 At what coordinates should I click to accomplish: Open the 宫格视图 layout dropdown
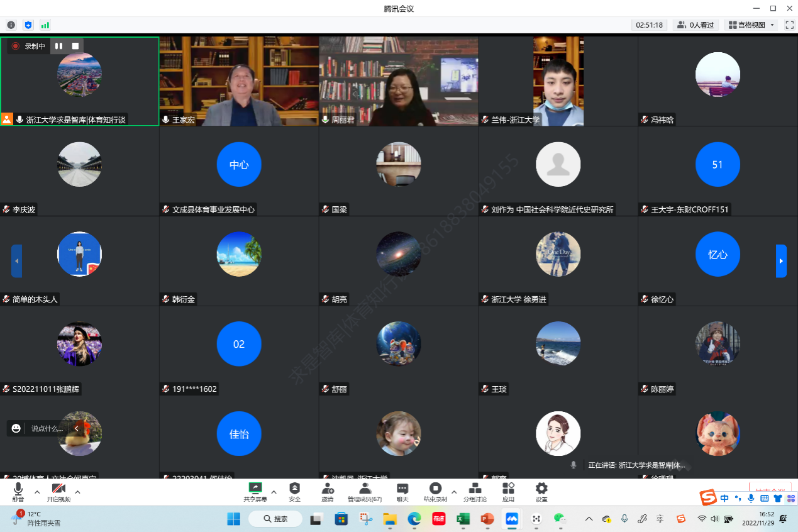click(751, 25)
